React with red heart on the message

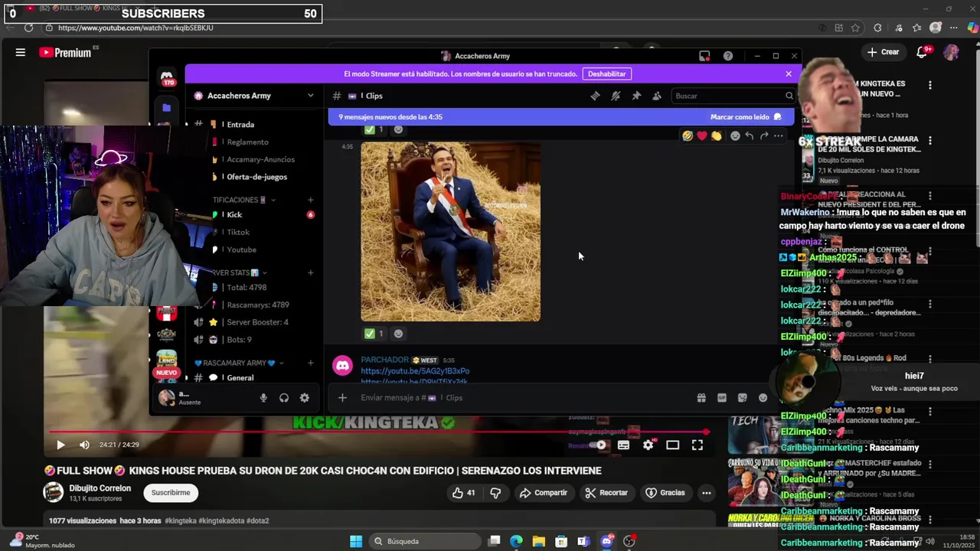click(x=701, y=135)
